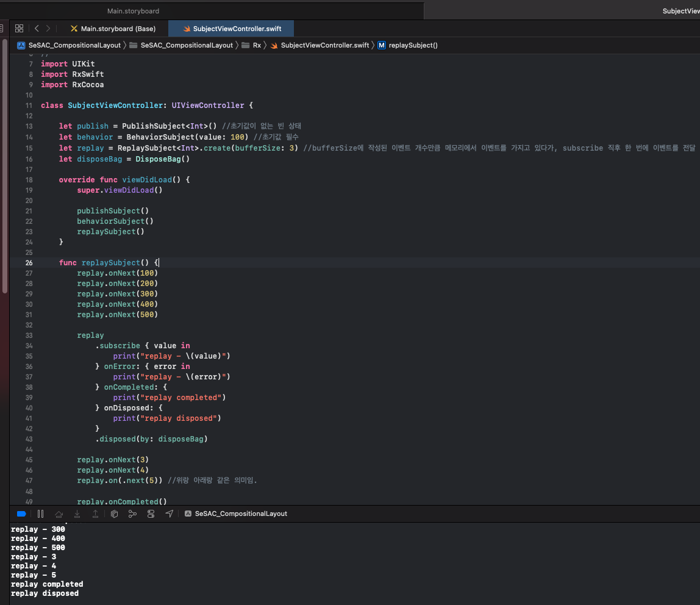Screen dimensions: 700x605
Task: Click console output 'replay - 500'
Action: pos(38,548)
